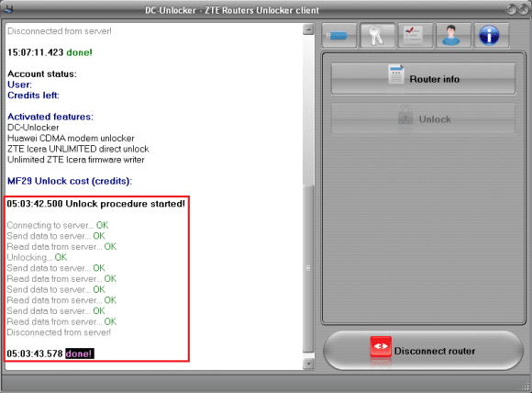Click the '15:07:11.423 done!' line
This screenshot has height=393, width=532.
(x=50, y=52)
